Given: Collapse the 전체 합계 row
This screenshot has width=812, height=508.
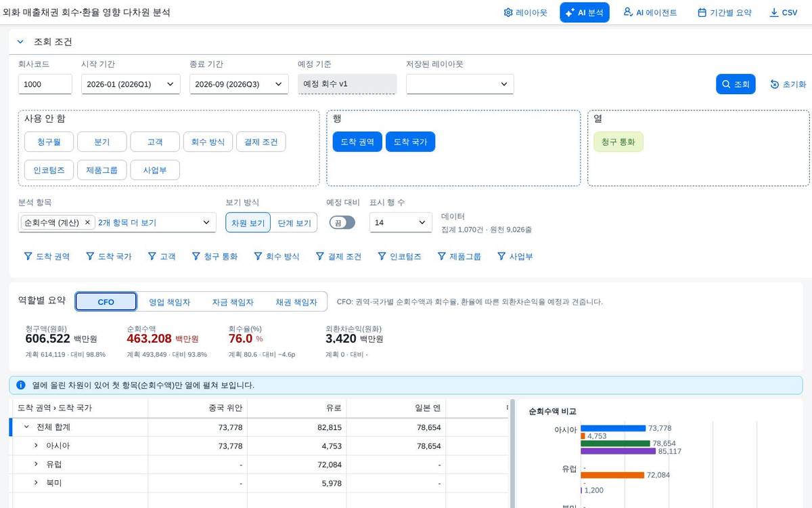Looking at the screenshot, I should (x=26, y=427).
